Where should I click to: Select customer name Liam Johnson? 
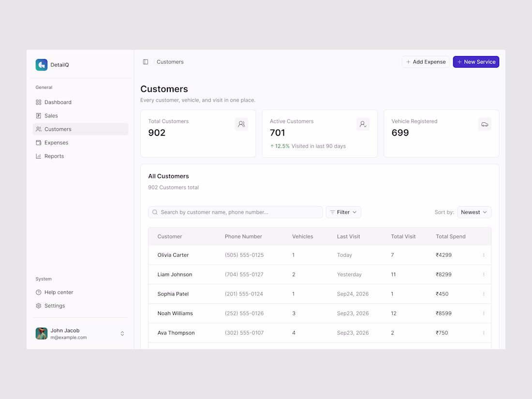click(x=175, y=275)
